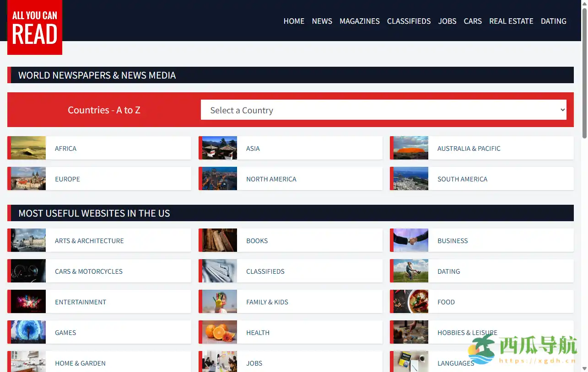Image resolution: width=588 pixels, height=372 pixels.
Task: Open the Games category link
Action: click(65, 333)
